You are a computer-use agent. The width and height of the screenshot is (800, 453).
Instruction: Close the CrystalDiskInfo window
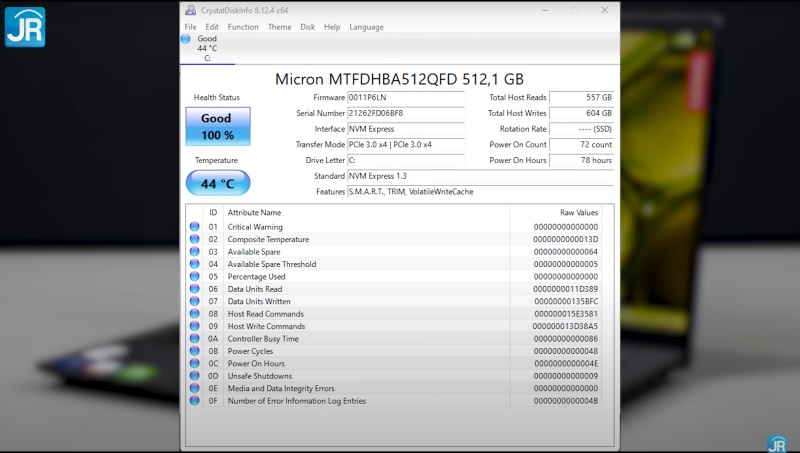click(x=604, y=10)
